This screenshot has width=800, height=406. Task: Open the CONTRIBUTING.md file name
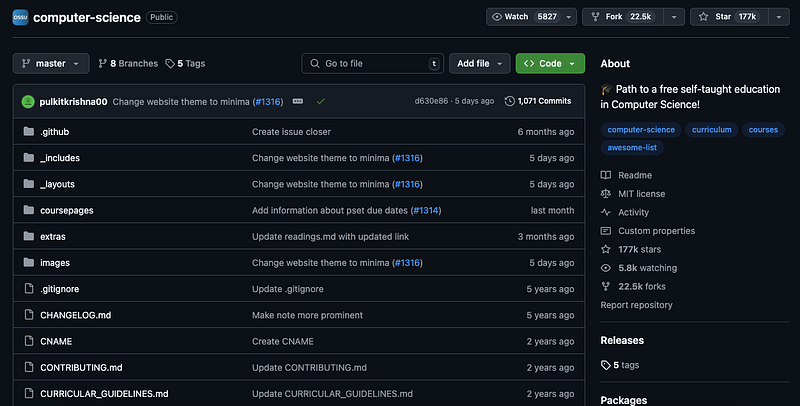(x=81, y=368)
